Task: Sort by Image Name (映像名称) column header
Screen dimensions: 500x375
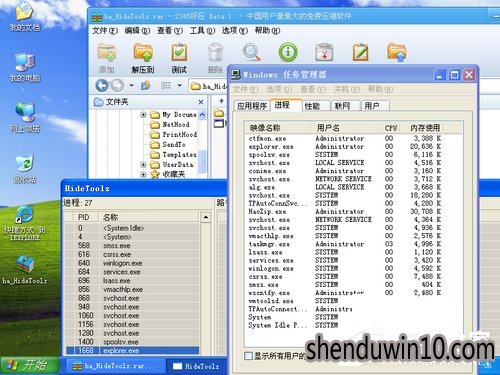Action: click(x=277, y=128)
